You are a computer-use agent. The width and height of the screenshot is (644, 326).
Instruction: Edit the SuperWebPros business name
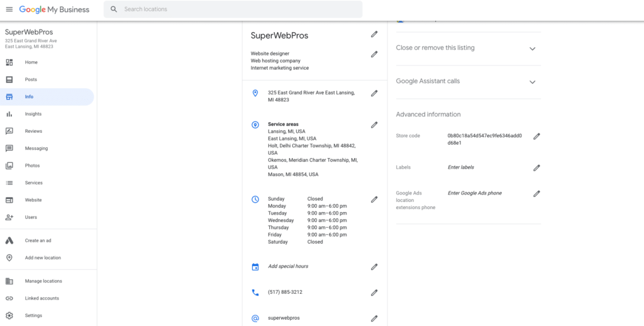374,34
